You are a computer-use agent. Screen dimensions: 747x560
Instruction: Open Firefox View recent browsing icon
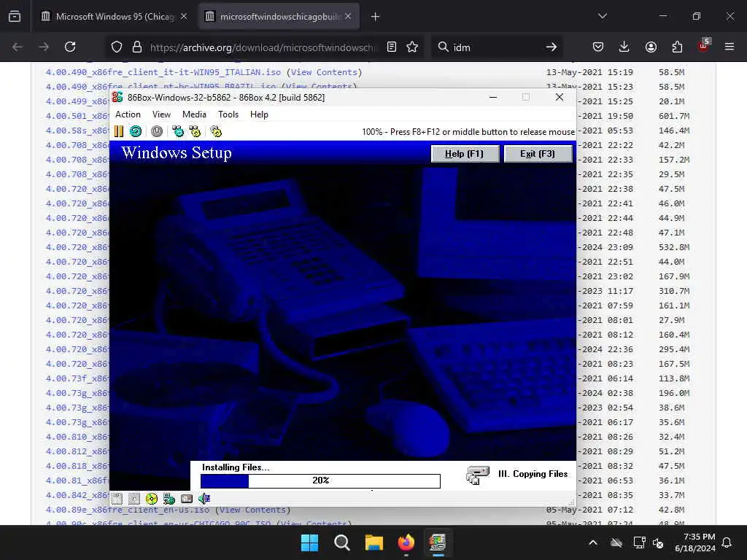pos(15,17)
